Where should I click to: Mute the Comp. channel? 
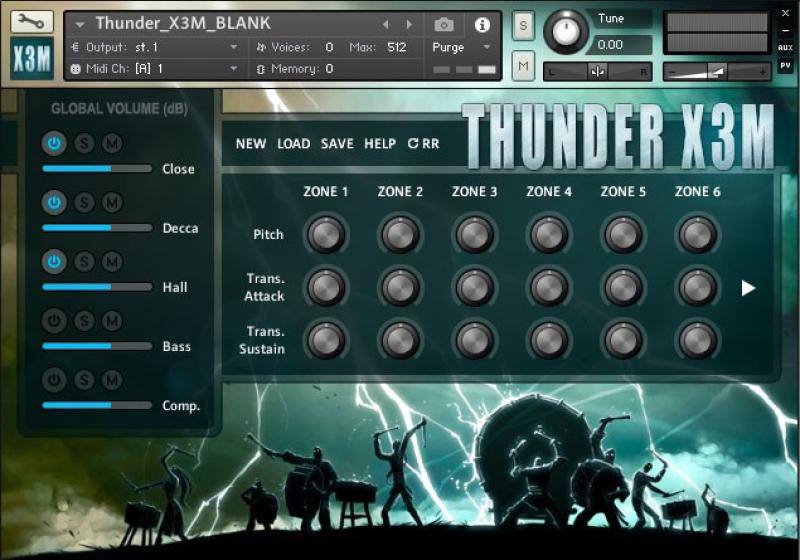pos(112,380)
